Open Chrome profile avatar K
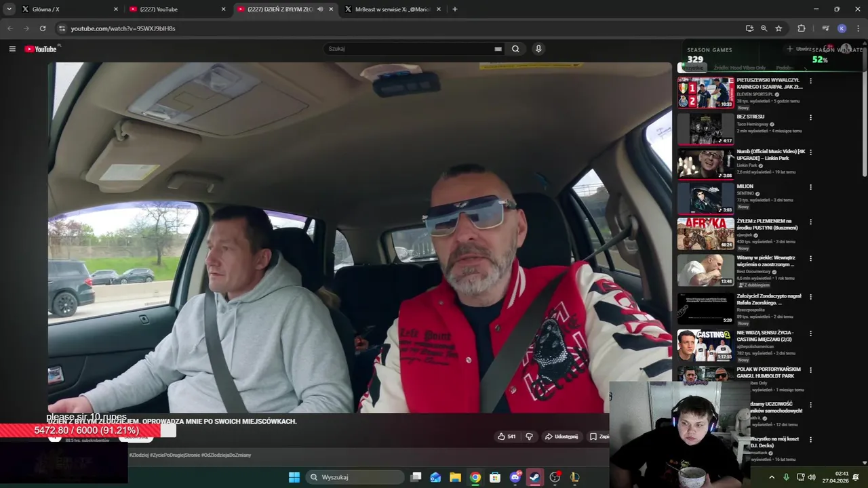 842,28
